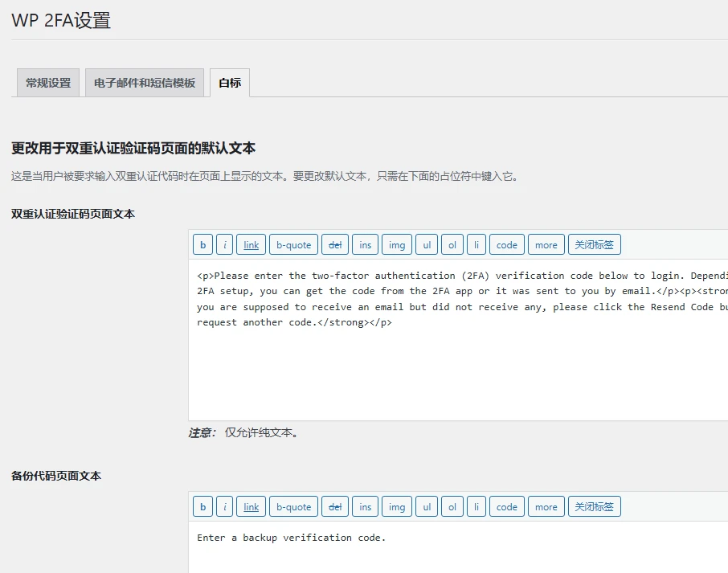
Task: Apply strikethrough with the del button
Action: click(x=335, y=244)
